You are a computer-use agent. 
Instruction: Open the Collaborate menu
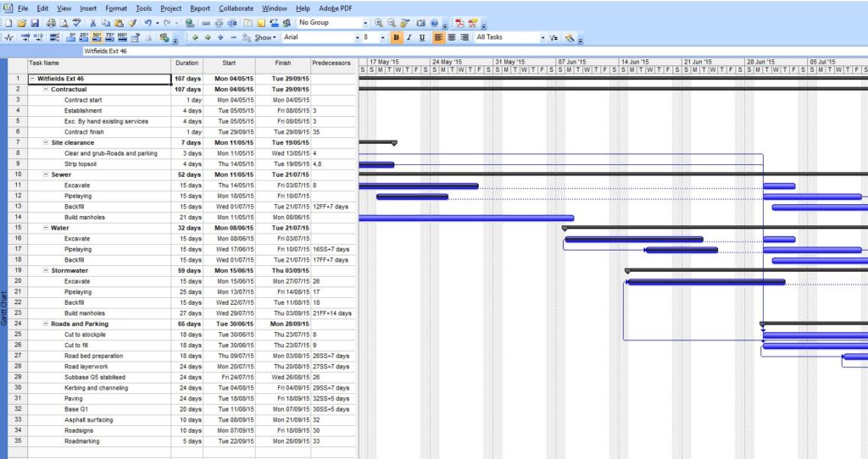pos(236,8)
